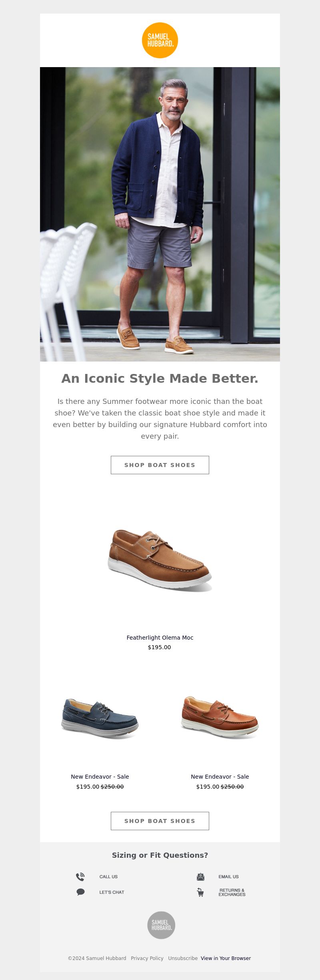This screenshot has height=980, width=320.
Task: Open the Privacy Policy link
Action: [147, 958]
